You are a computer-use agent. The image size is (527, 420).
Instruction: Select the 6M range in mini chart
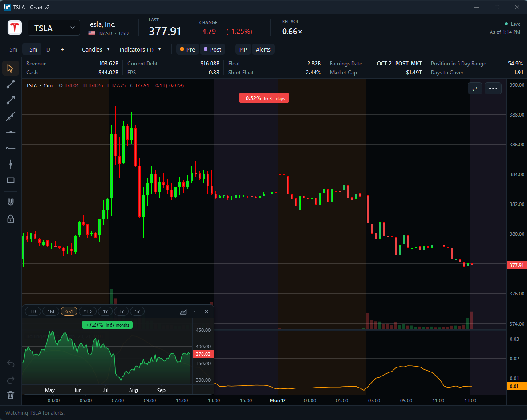(x=69, y=311)
